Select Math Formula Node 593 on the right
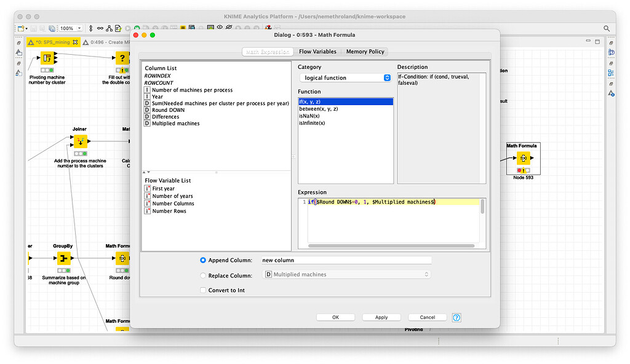Screen dimensions: 630x364 [523, 159]
